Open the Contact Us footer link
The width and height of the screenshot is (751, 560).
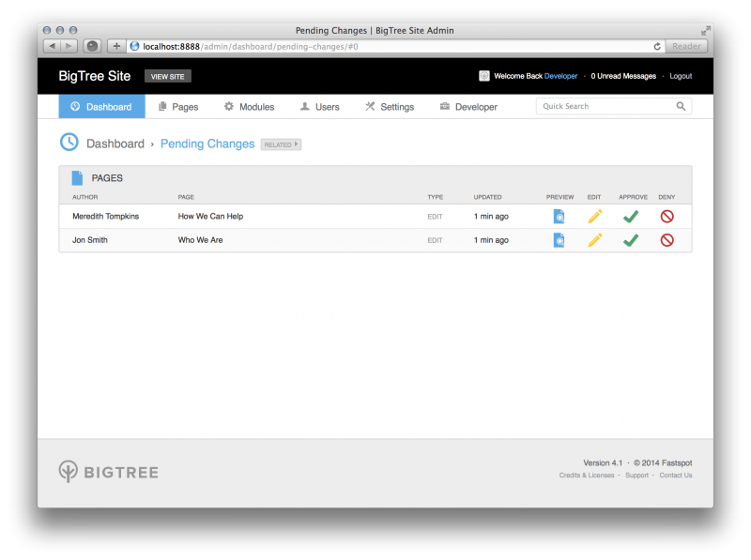(675, 476)
